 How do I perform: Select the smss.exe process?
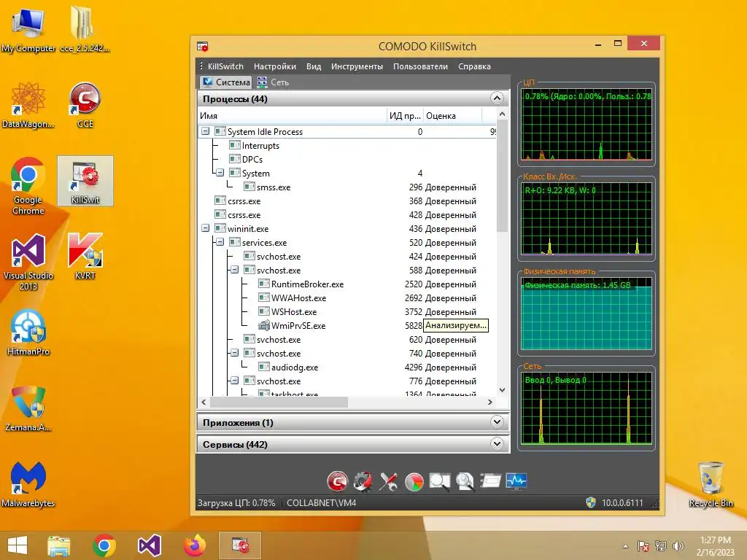[x=347, y=187]
